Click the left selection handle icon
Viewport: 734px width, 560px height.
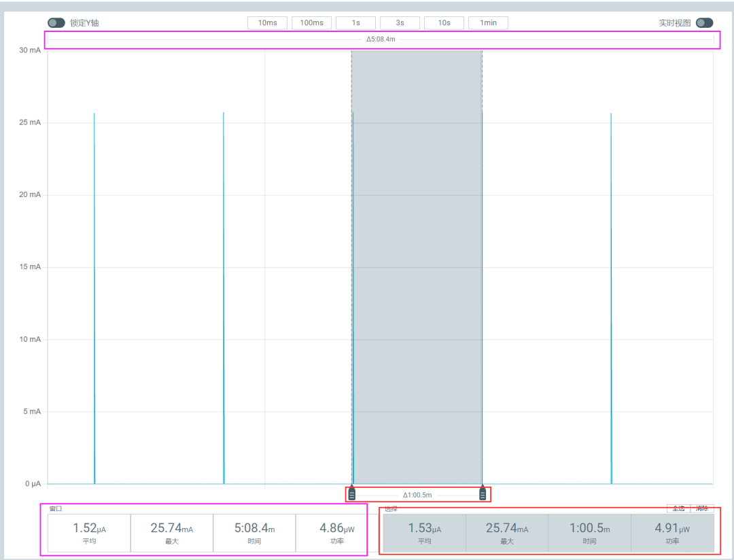pos(352,493)
